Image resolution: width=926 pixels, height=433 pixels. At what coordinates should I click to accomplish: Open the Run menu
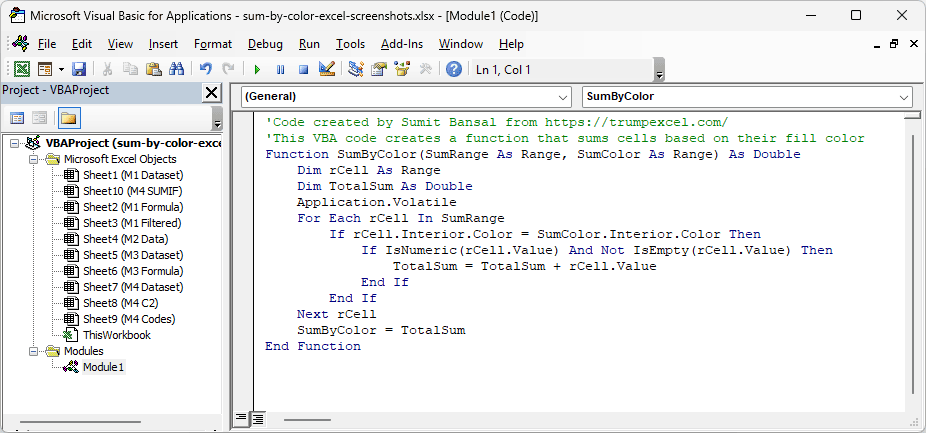[309, 44]
